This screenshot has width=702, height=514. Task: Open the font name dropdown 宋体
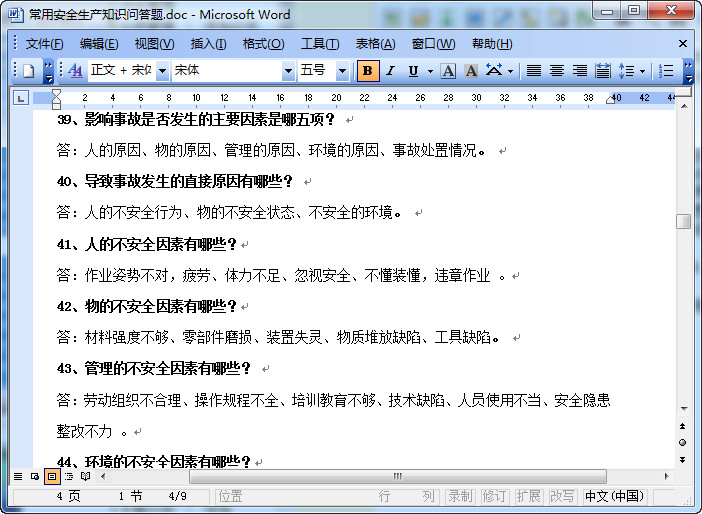click(288, 71)
